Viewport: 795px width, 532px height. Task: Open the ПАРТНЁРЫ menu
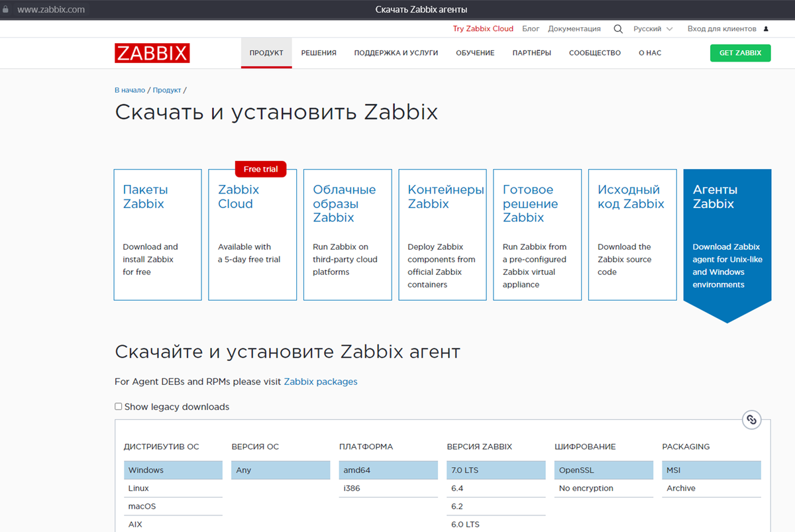point(531,53)
